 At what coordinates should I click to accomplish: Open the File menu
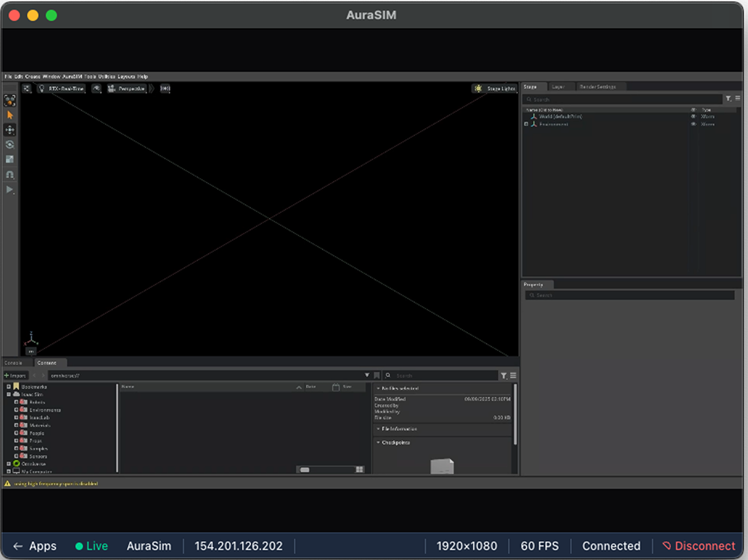tap(8, 77)
